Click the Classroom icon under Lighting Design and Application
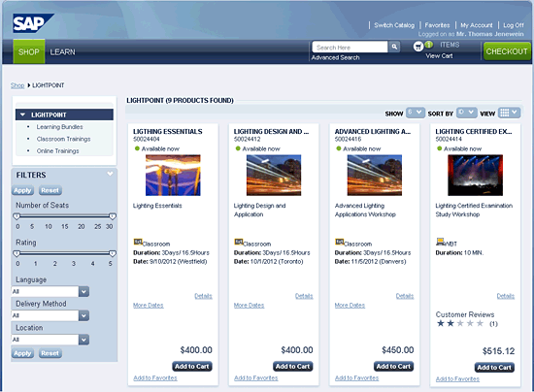This screenshot has height=392, width=534. point(239,242)
